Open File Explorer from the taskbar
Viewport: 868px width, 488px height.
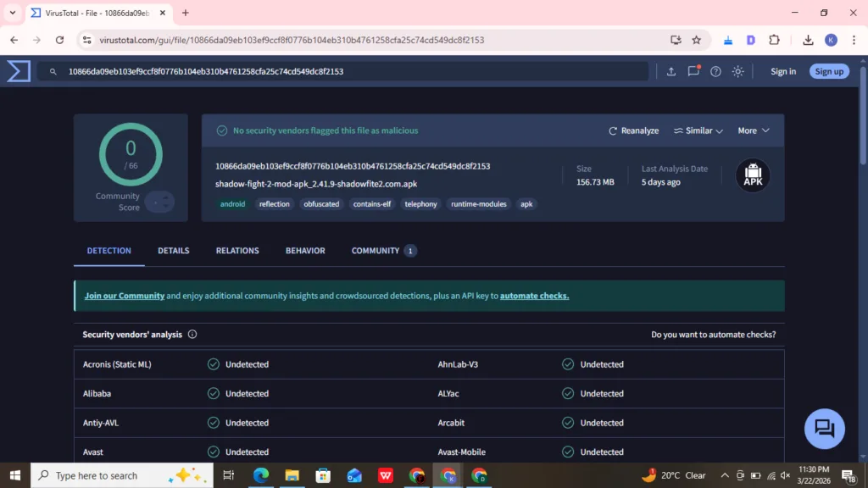pos(292,475)
